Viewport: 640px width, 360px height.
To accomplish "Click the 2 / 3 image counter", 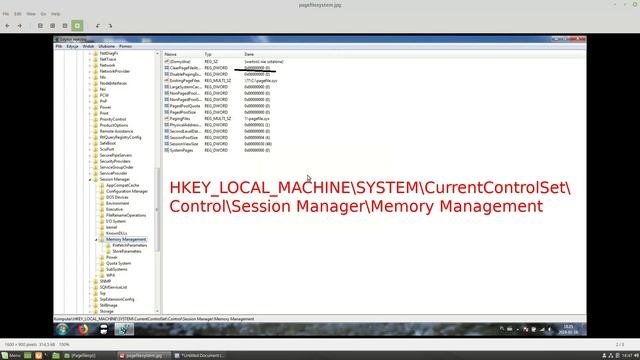I will tap(620, 345).
